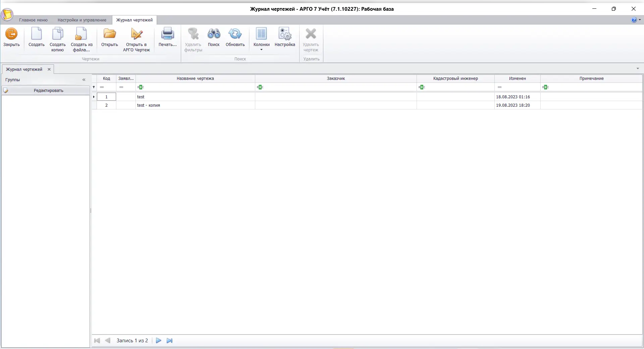Sort by the Код column header
This screenshot has height=349, width=644.
107,79
